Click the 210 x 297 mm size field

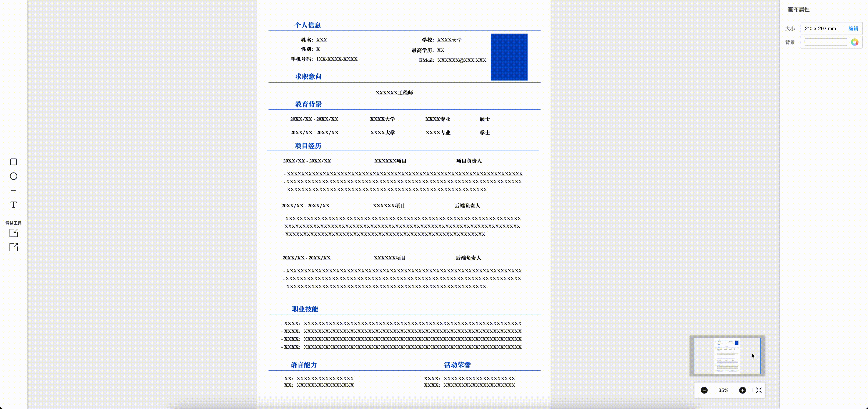tap(820, 29)
